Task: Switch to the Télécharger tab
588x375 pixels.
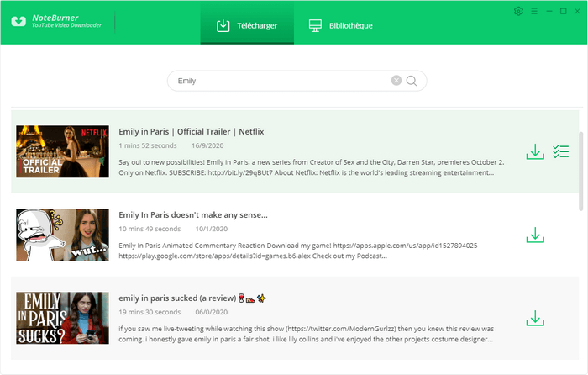Action: click(x=247, y=24)
